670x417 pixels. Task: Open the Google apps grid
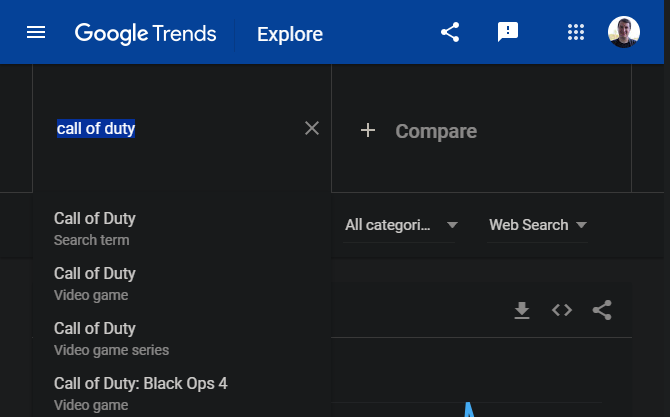(576, 32)
